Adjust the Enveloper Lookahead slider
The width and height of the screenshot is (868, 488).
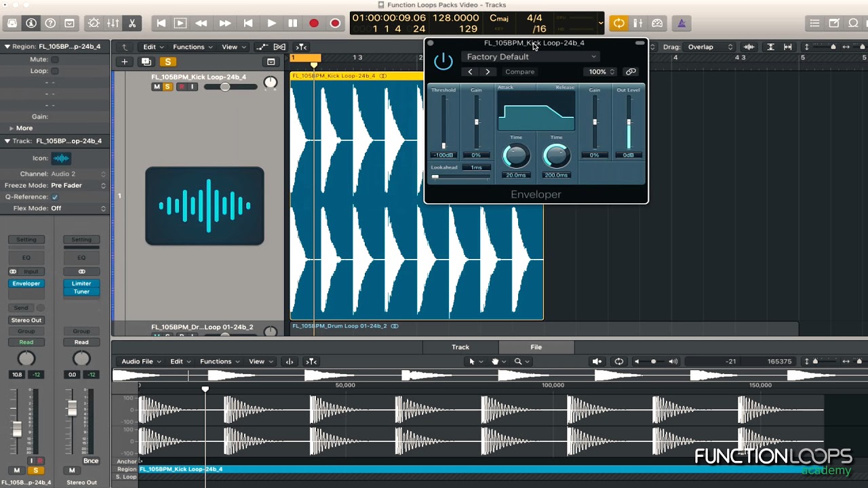point(460,177)
